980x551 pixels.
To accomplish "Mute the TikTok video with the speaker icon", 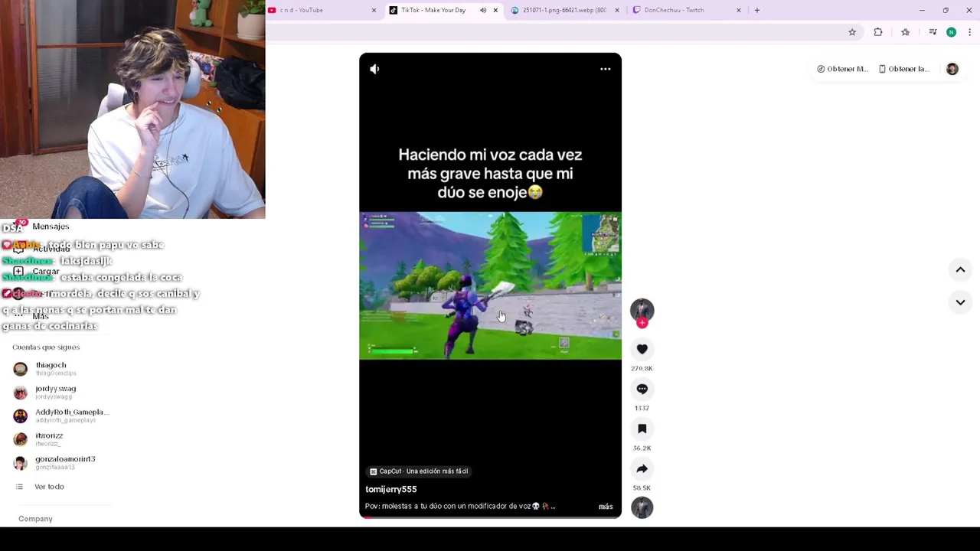I will [374, 69].
